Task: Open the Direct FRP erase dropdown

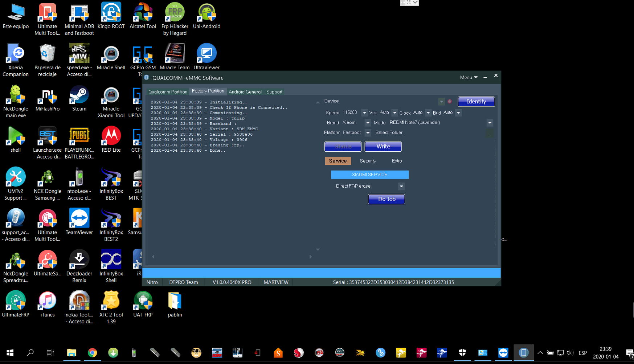Action: click(x=401, y=186)
